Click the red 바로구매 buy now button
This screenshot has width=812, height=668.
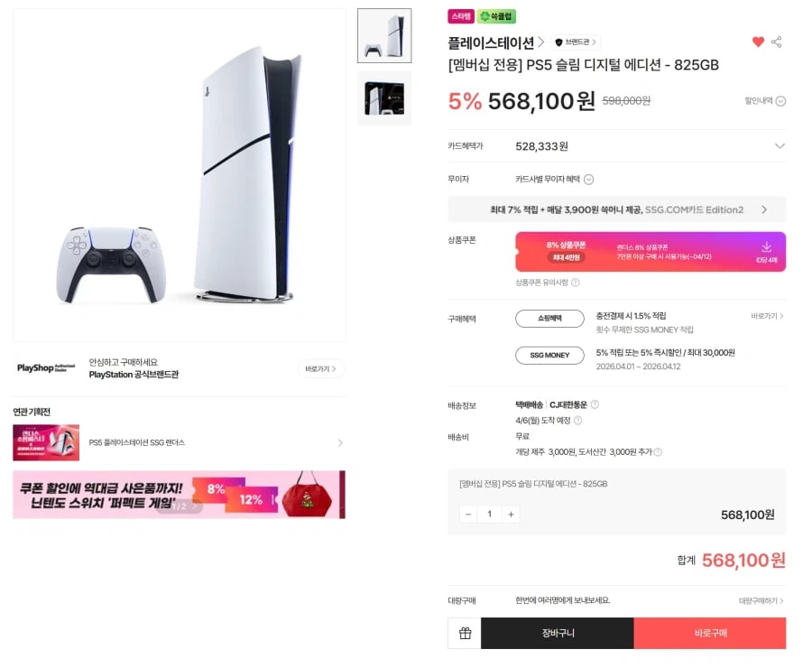coord(710,633)
